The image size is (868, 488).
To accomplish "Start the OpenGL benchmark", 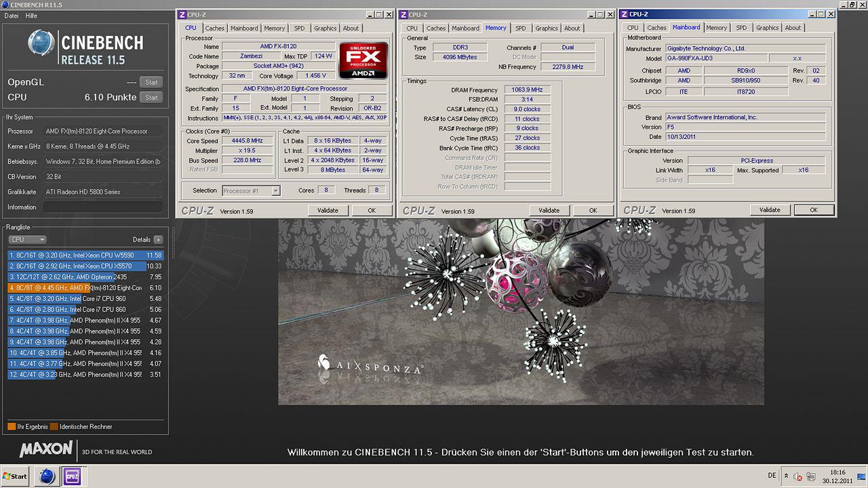I will pos(151,82).
